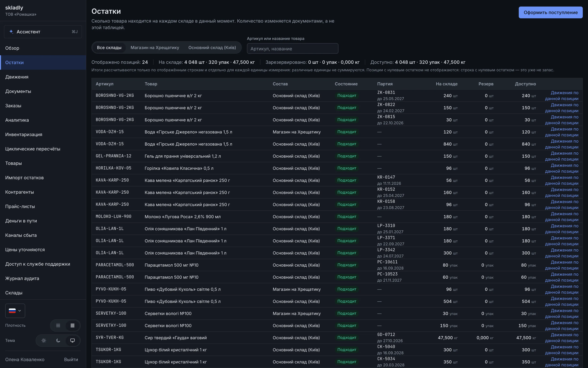Filter by Магазин на Хрещатику
This screenshot has width=588, height=368.
point(155,47)
